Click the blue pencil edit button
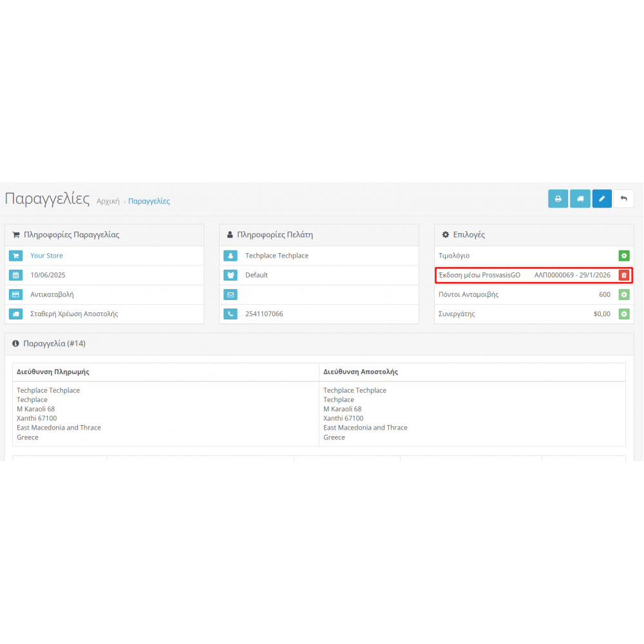644x644 pixels. point(602,198)
